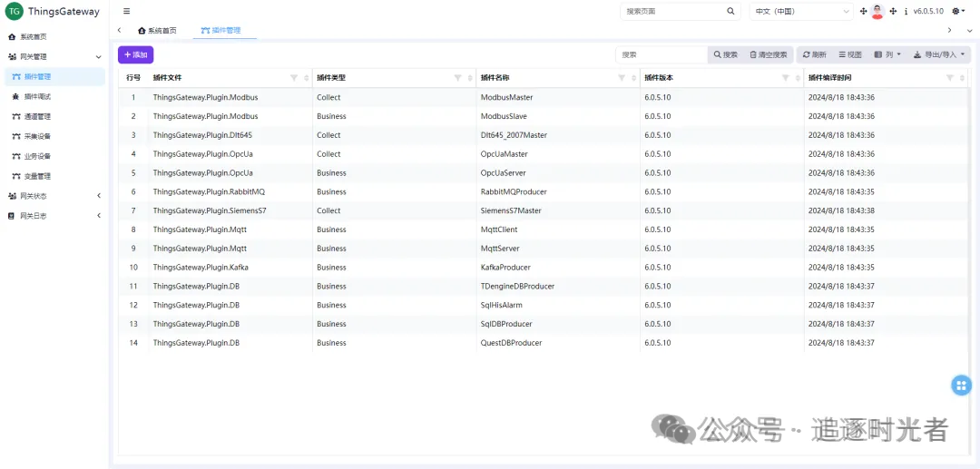This screenshot has width=980, height=469.
Task: Open 插件调试 in the sidebar
Action: tap(54, 97)
